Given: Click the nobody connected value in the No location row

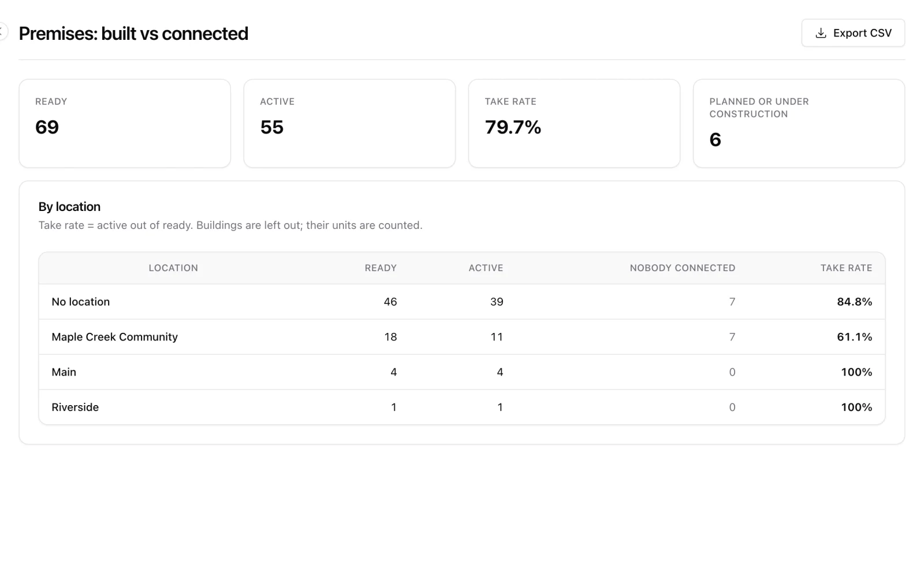Looking at the screenshot, I should (x=732, y=302).
